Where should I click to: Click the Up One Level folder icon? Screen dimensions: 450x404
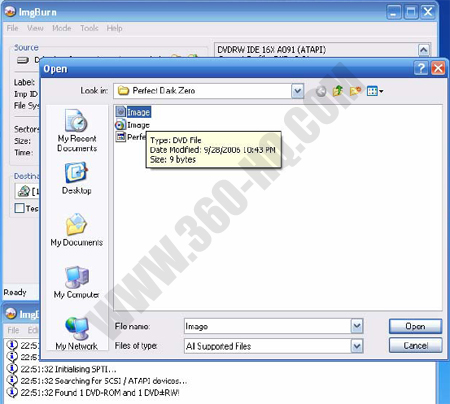(x=338, y=91)
